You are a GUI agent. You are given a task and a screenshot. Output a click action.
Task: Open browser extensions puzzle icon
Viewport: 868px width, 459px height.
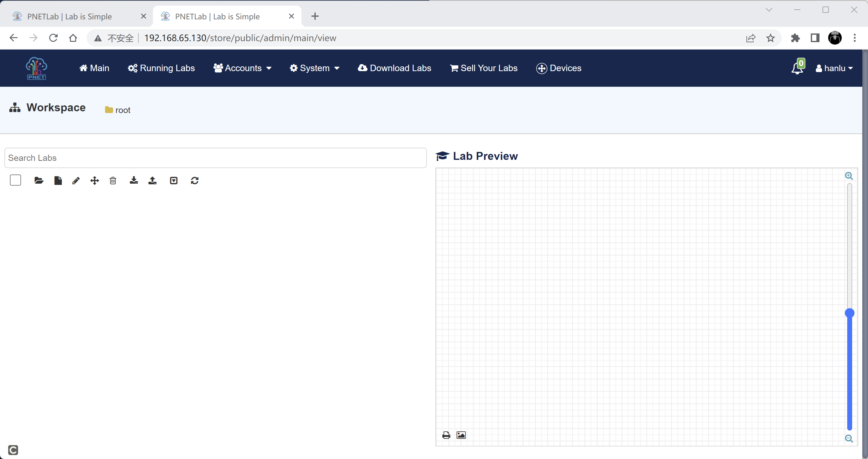coord(795,38)
